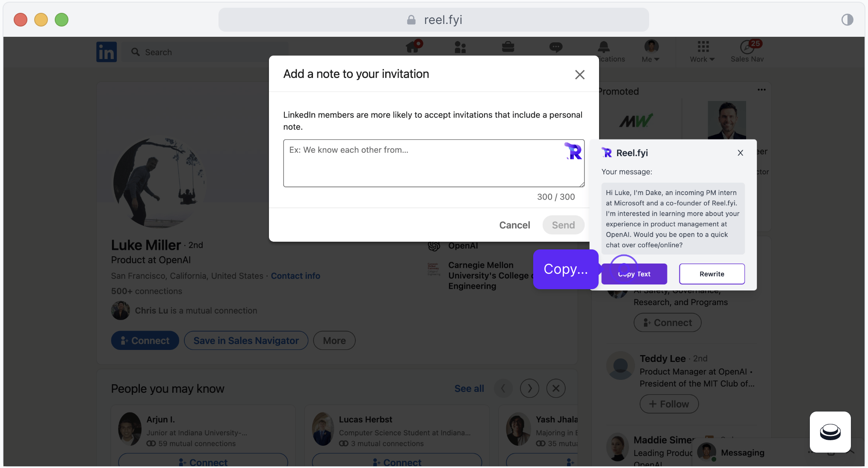Click the MW promoted logo
868x468 pixels.
coord(636,121)
